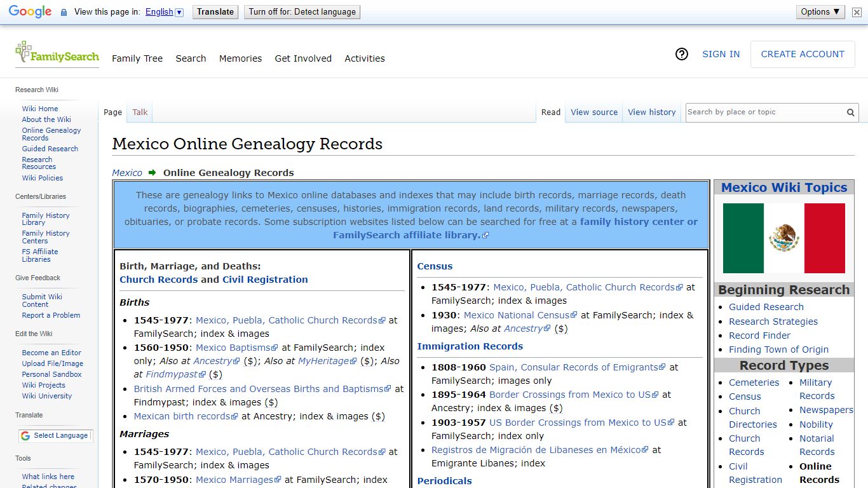868x488 pixels.
Task: Open Wiki University link
Action: click(x=47, y=396)
